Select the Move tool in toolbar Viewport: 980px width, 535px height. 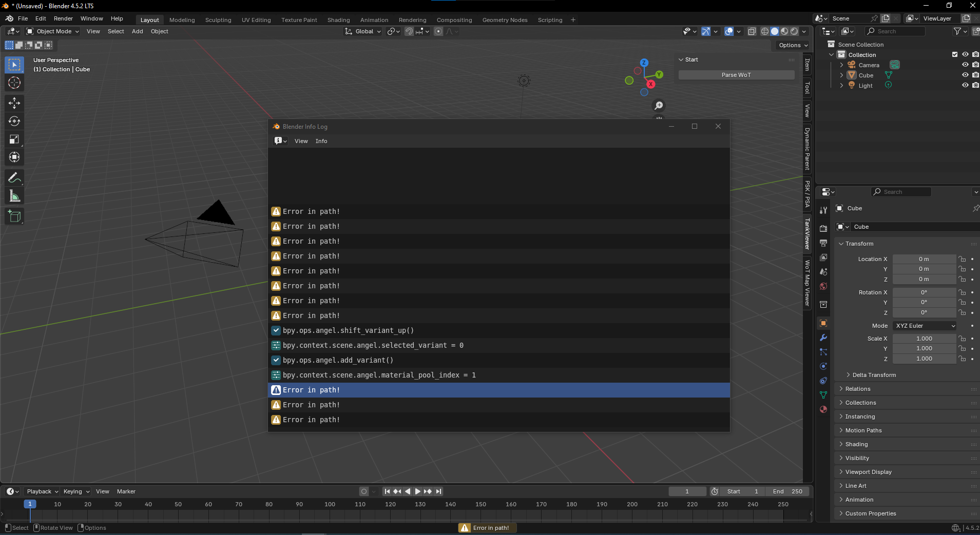coord(14,103)
